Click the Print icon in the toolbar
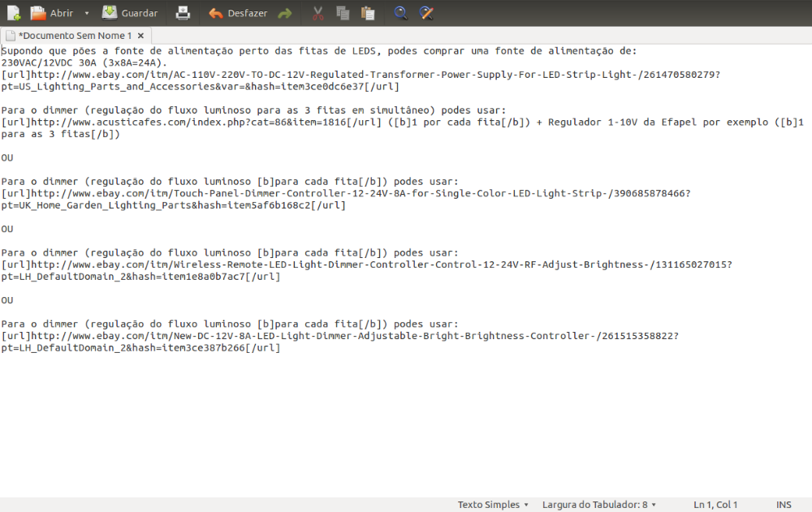 pos(184,13)
